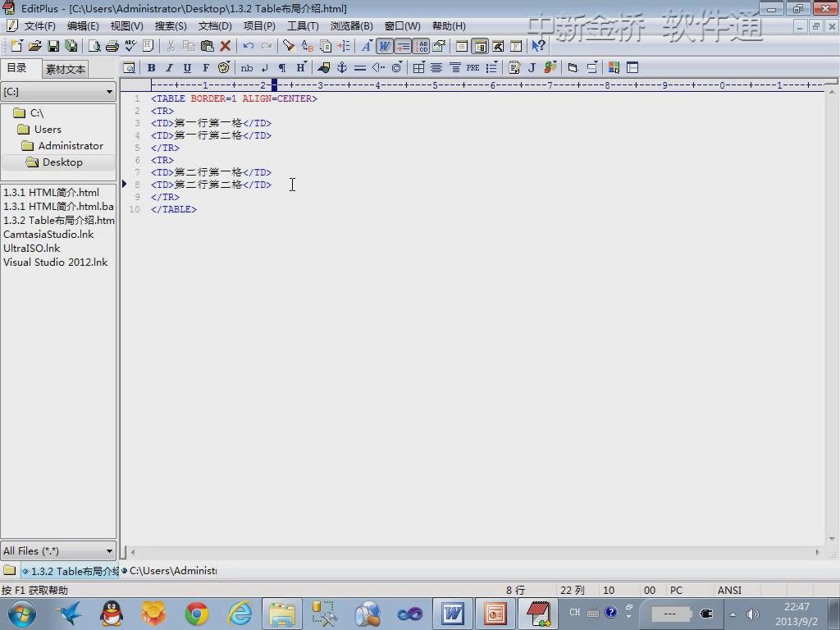The width and height of the screenshot is (840, 630).
Task: Toggle line numbers display button
Action: click(421, 46)
